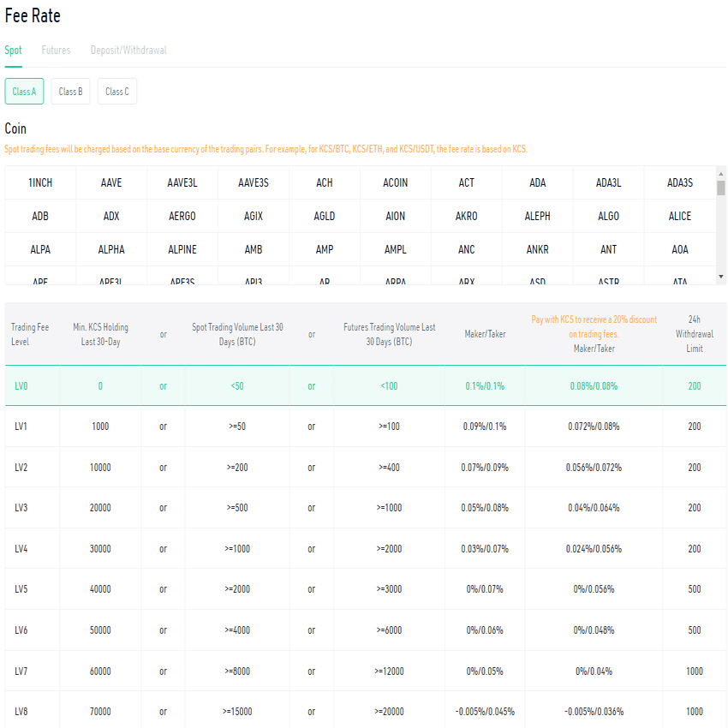
Task: Click ALPHA in the coin list
Action: [x=110, y=249]
